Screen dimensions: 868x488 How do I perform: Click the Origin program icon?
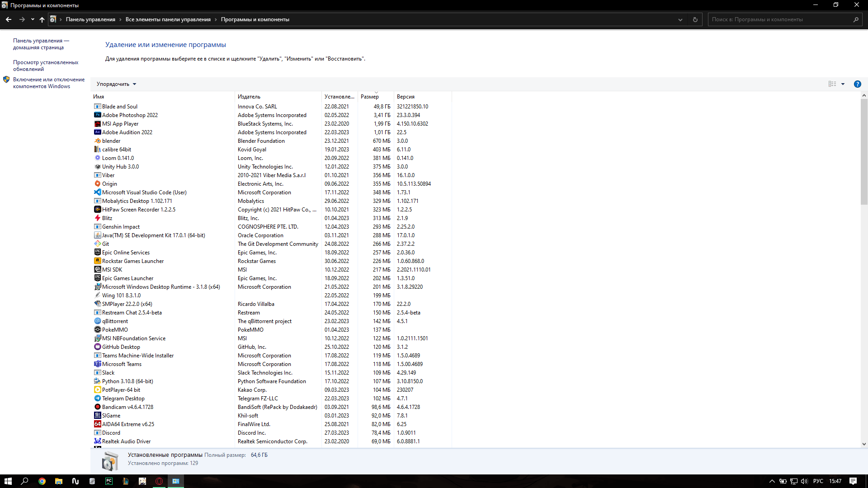tap(97, 184)
